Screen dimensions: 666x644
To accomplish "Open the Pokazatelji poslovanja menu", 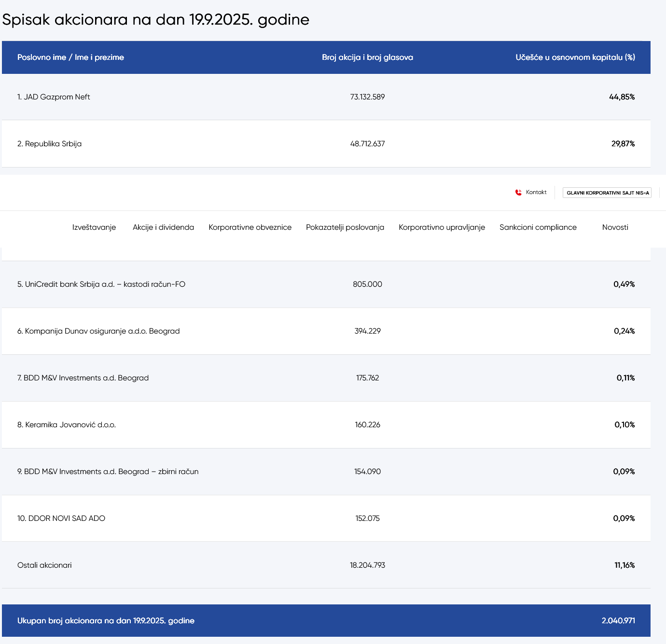I will pyautogui.click(x=345, y=227).
